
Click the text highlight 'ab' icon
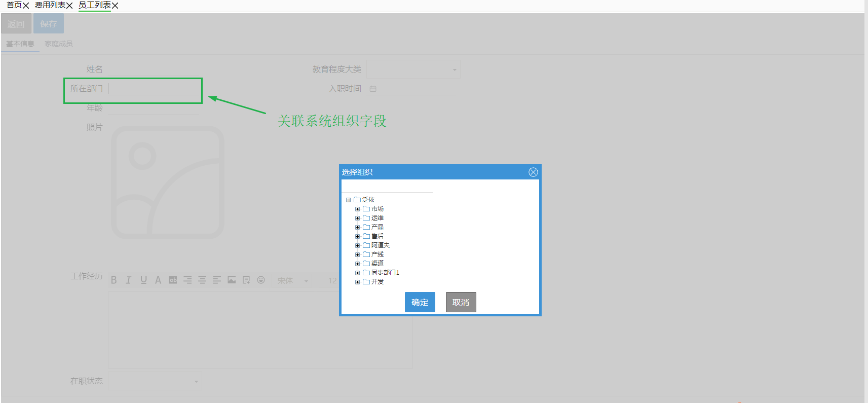click(x=173, y=280)
